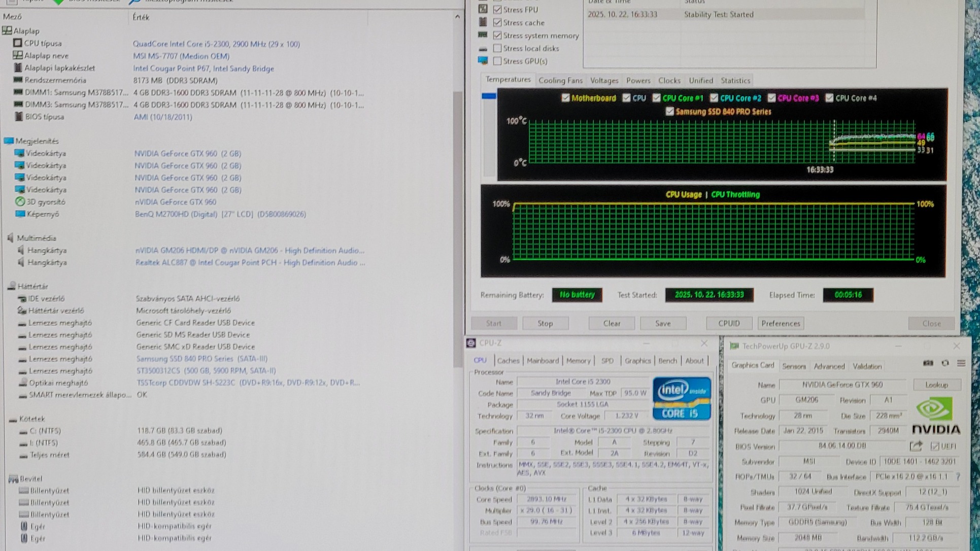980x551 pixels.
Task: Check the Stress GPU(s) option
Action: [x=497, y=61]
